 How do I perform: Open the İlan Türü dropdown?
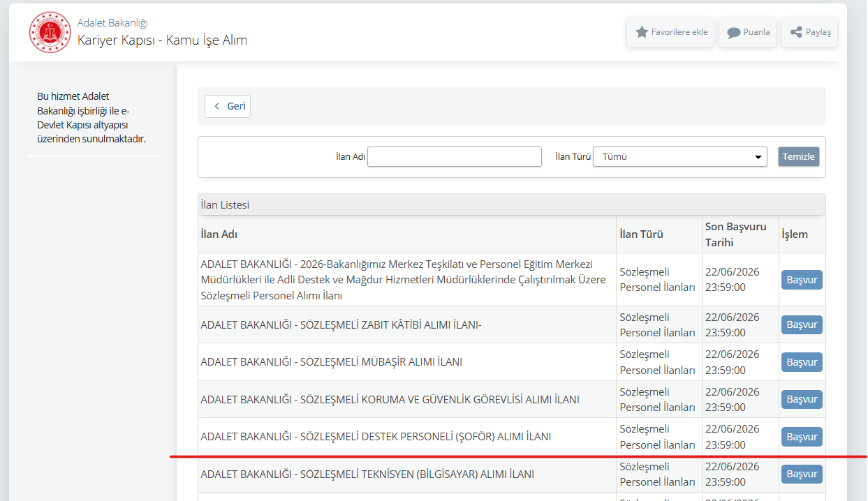click(x=680, y=156)
